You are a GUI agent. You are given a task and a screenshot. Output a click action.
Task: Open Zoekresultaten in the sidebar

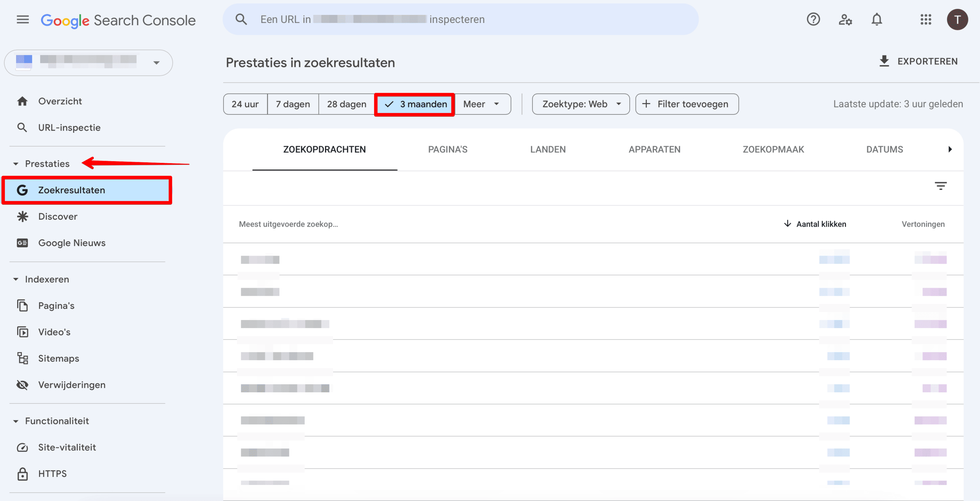coord(87,190)
